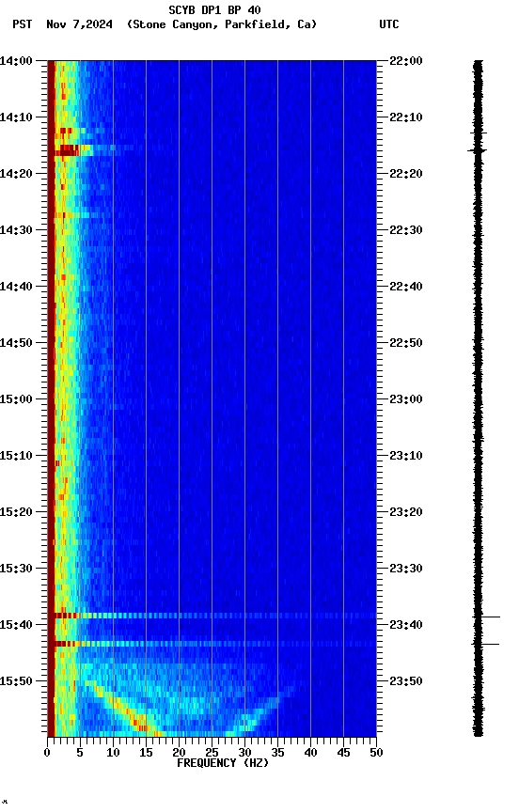Click the '23:10' UTC time label
Image resolution: width=519 pixels, height=812 pixels.
point(406,456)
